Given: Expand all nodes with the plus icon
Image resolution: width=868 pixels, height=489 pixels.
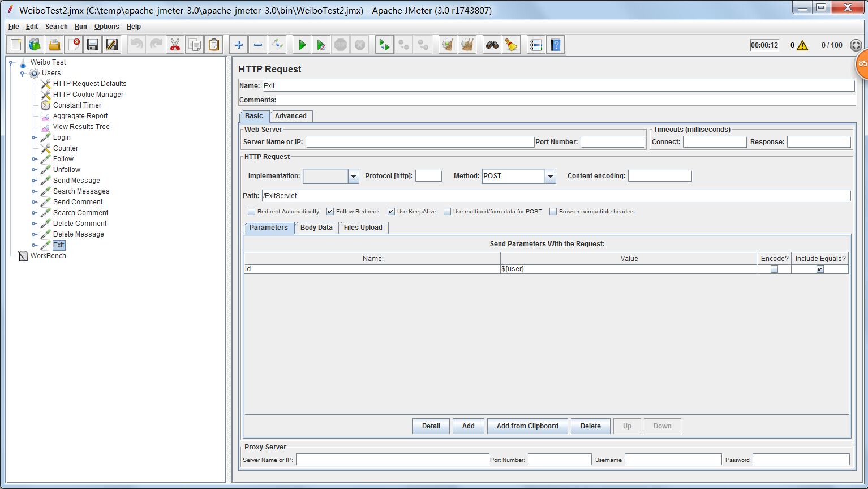Looking at the screenshot, I should point(239,45).
